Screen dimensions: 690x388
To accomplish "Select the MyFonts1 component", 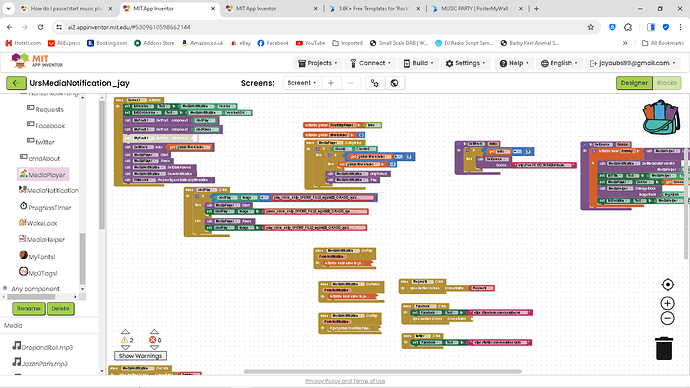I will pyautogui.click(x=37, y=256).
